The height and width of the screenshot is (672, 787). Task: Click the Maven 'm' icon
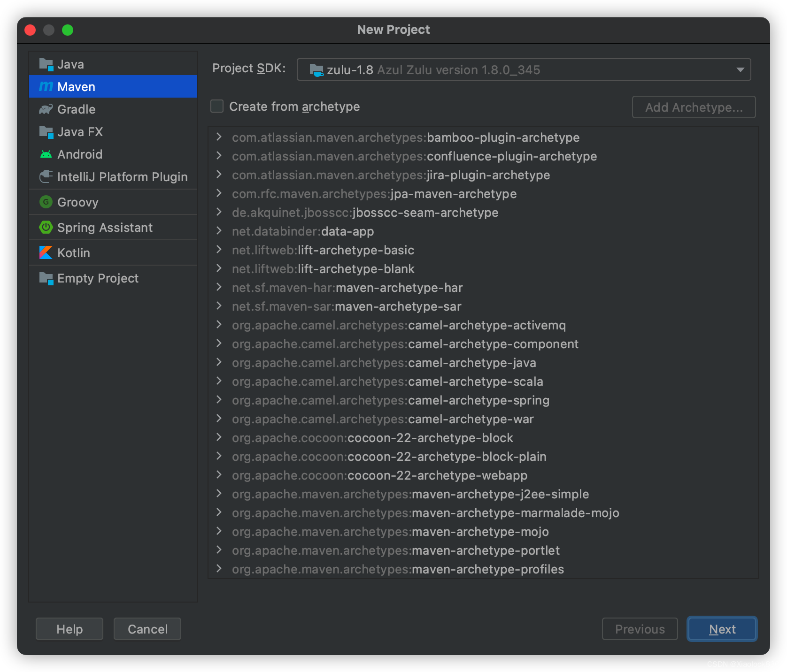pos(46,86)
